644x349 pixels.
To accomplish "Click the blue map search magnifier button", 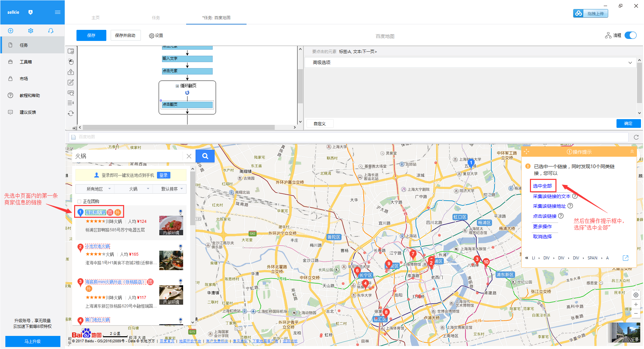I will click(x=205, y=156).
